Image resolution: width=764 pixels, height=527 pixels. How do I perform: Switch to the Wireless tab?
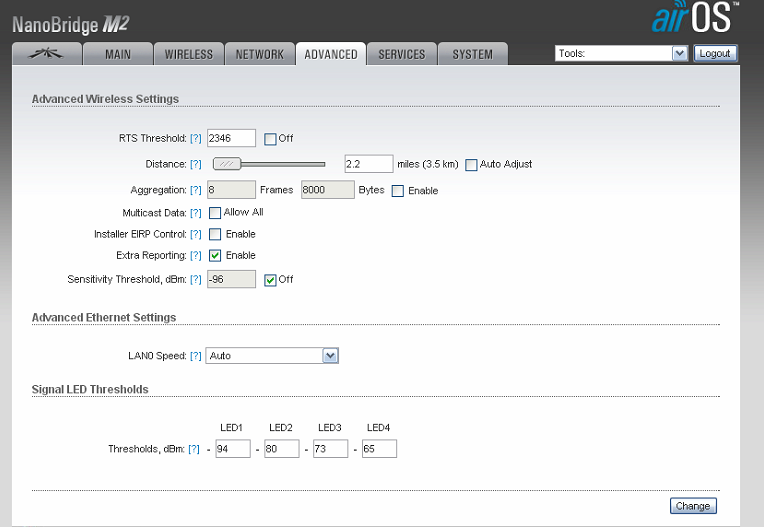click(188, 54)
